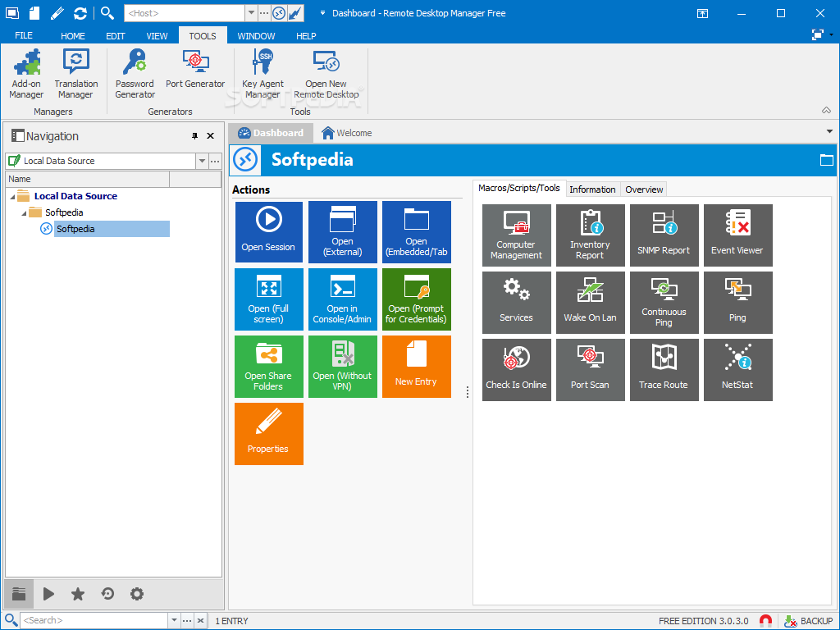The width and height of the screenshot is (840, 630).
Task: Click the Open (Without VPN) tile
Action: pos(342,367)
